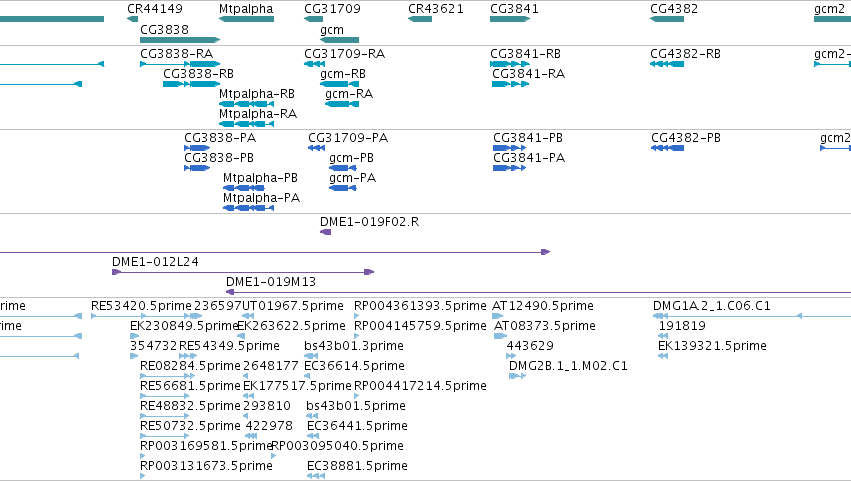Image resolution: width=851 pixels, height=481 pixels.
Task: Click the CG4382-RB transcript label
Action: pyautogui.click(x=685, y=54)
